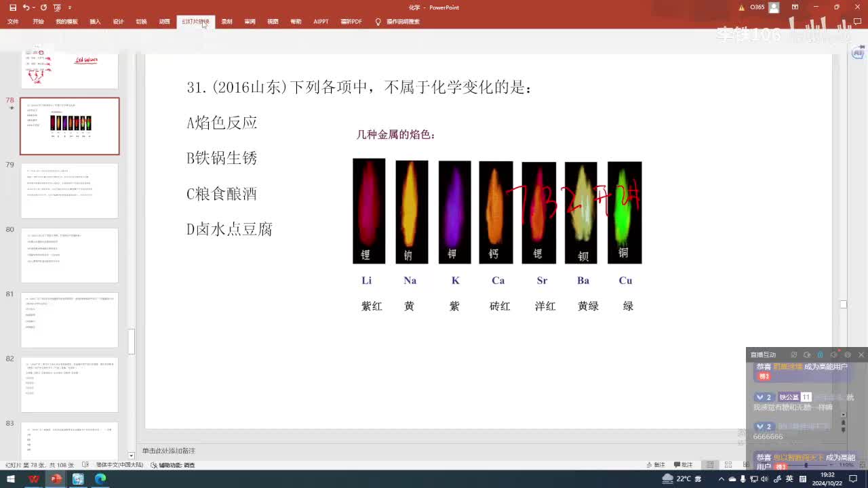Toggle the 备注 notes button in status bar
The image size is (868, 488).
click(656, 465)
